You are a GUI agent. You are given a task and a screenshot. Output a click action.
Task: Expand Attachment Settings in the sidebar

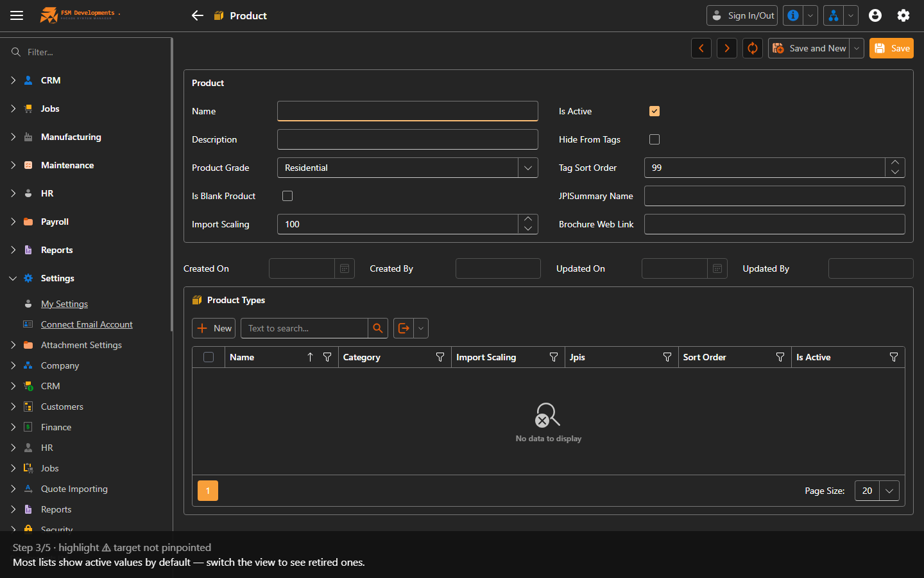[13, 345]
